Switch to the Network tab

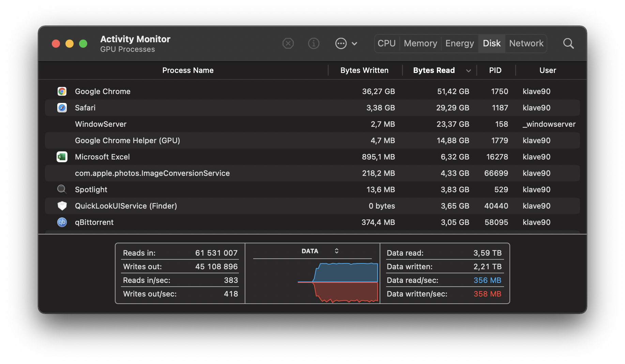[x=526, y=44]
